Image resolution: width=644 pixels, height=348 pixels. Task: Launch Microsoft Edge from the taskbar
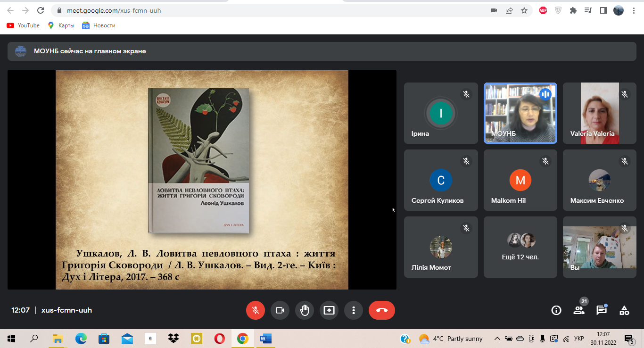tap(81, 339)
